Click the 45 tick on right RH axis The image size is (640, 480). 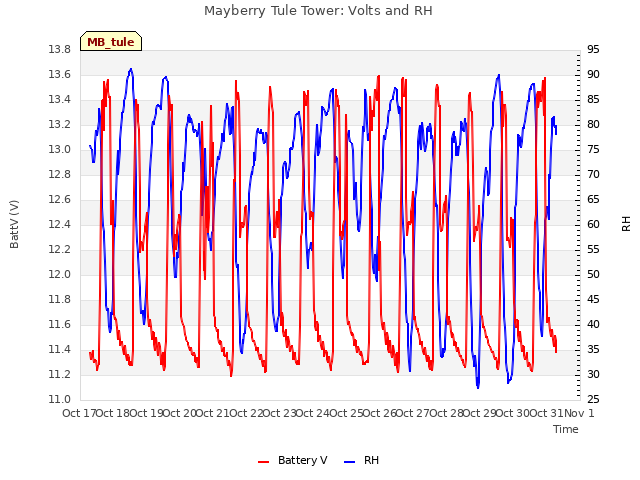pyautogui.click(x=593, y=300)
